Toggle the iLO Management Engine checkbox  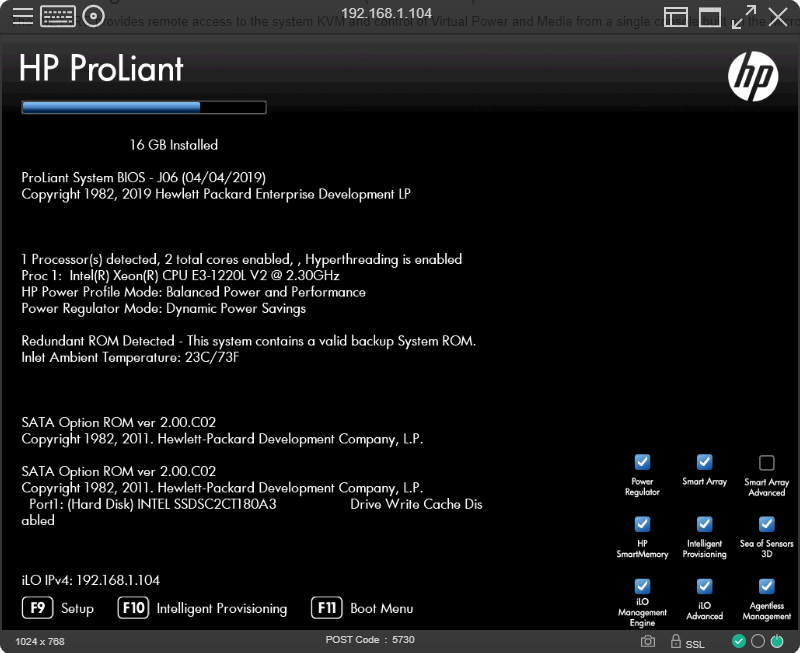click(642, 586)
